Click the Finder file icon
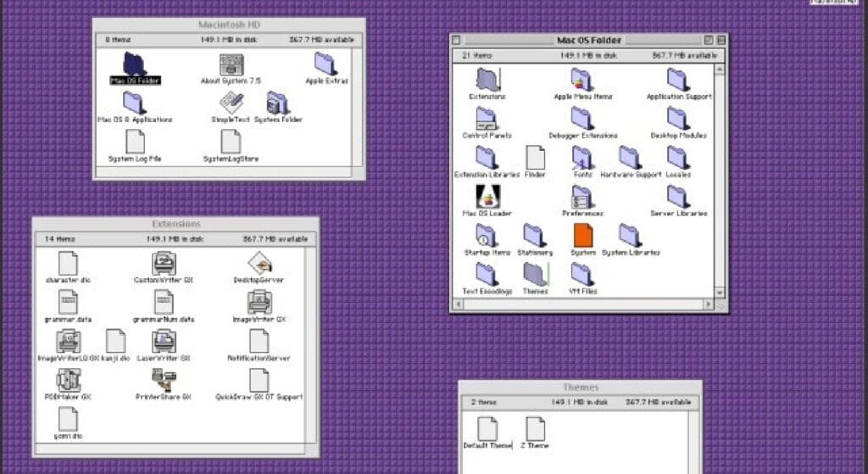This screenshot has width=868, height=474. [536, 158]
